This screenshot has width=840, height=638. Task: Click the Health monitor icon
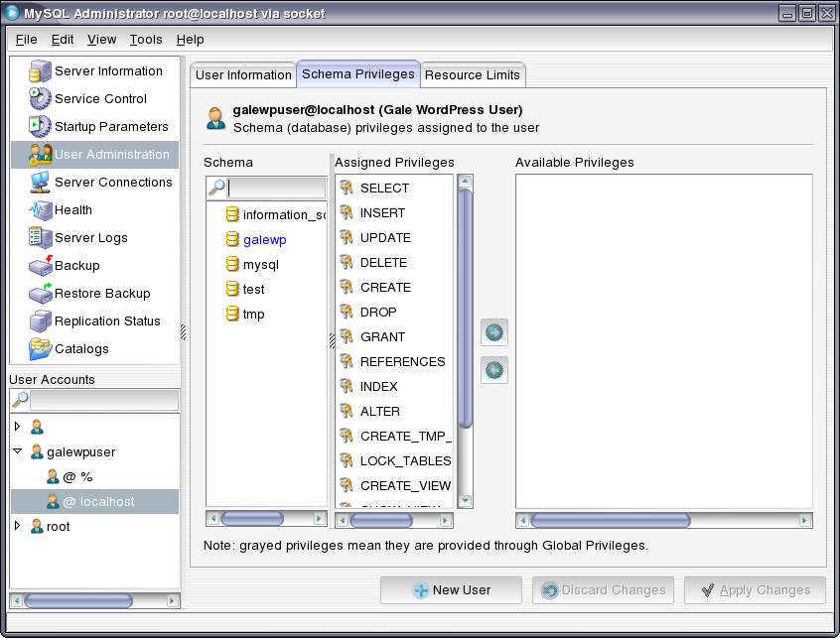tap(40, 210)
